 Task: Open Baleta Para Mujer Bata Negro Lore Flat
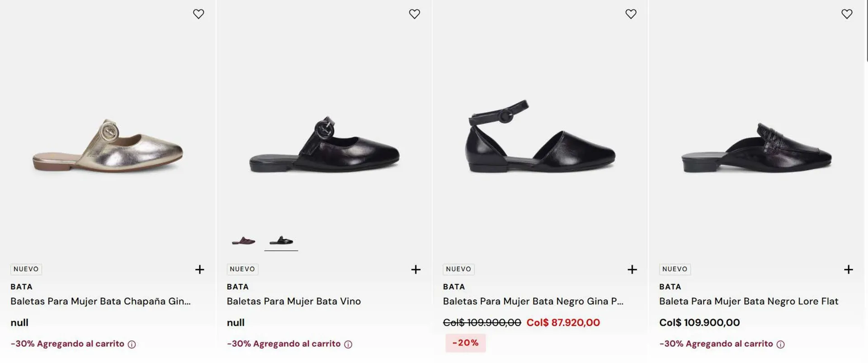point(748,301)
